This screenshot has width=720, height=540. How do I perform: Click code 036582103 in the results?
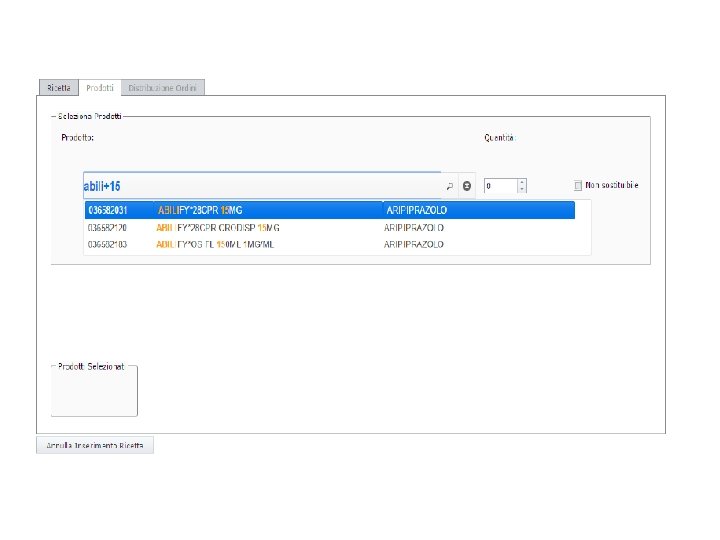pyautogui.click(x=107, y=244)
